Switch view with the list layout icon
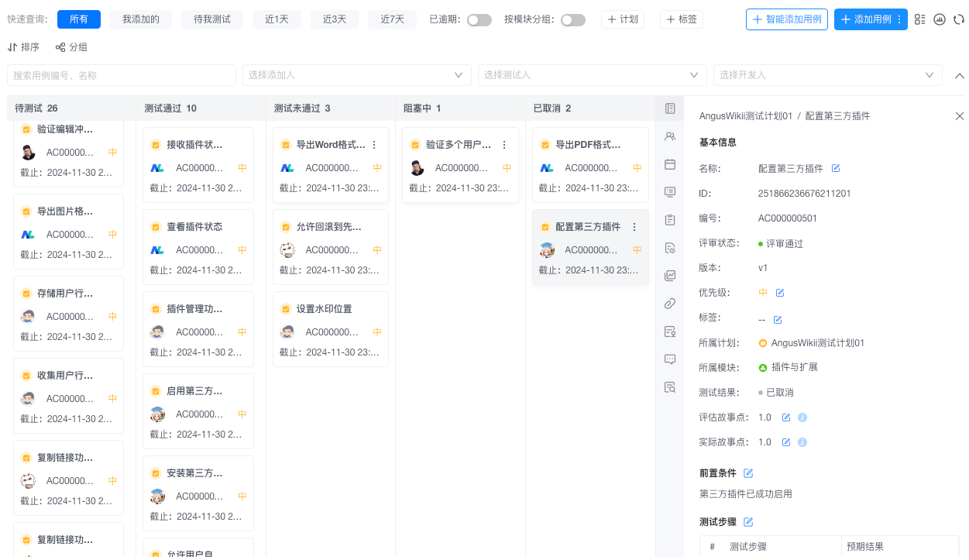This screenshot has width=969, height=560. [x=920, y=19]
